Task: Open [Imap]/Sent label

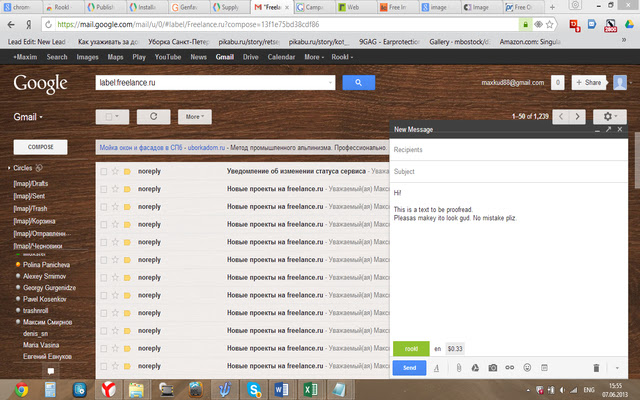Action: (29, 196)
